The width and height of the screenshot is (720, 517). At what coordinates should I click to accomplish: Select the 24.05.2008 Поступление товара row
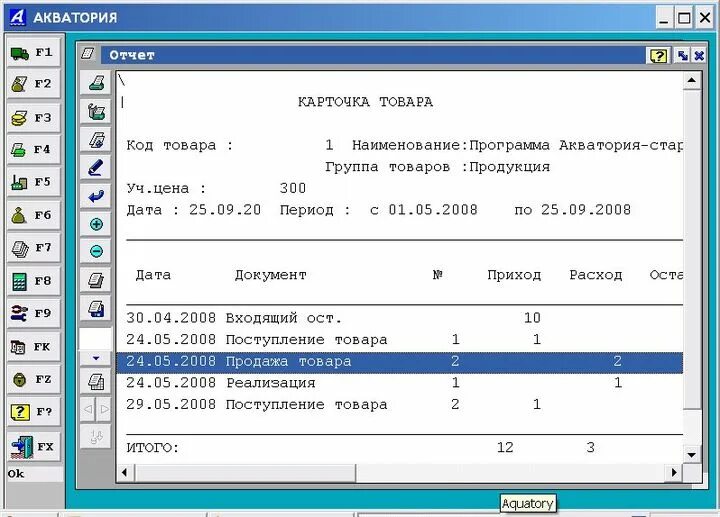pyautogui.click(x=399, y=340)
